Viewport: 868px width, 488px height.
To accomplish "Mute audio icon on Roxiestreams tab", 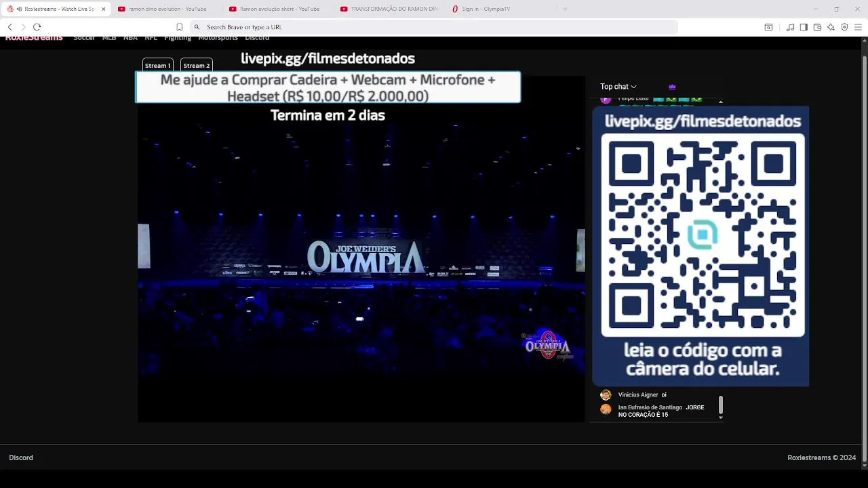I will (19, 9).
